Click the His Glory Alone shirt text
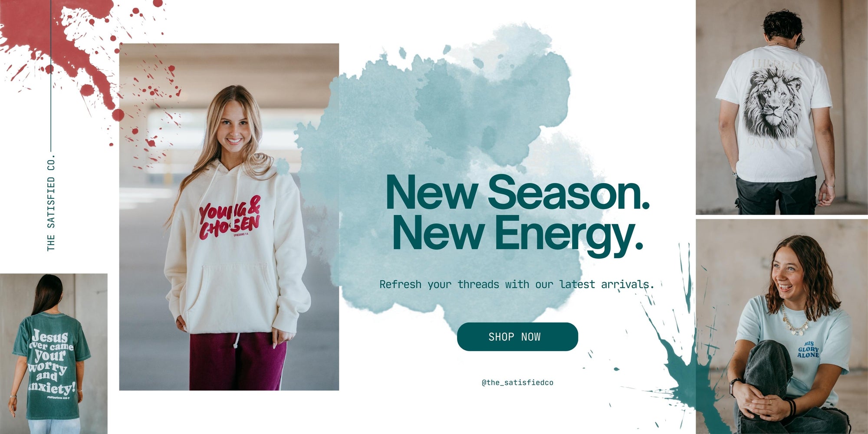Screen dimensions: 868x434 [808, 349]
